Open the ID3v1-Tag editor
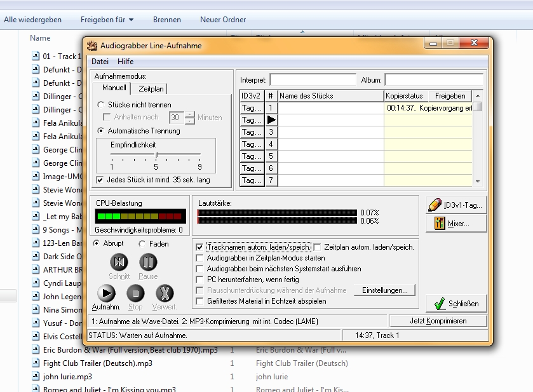This screenshot has width=533, height=392. click(x=456, y=205)
